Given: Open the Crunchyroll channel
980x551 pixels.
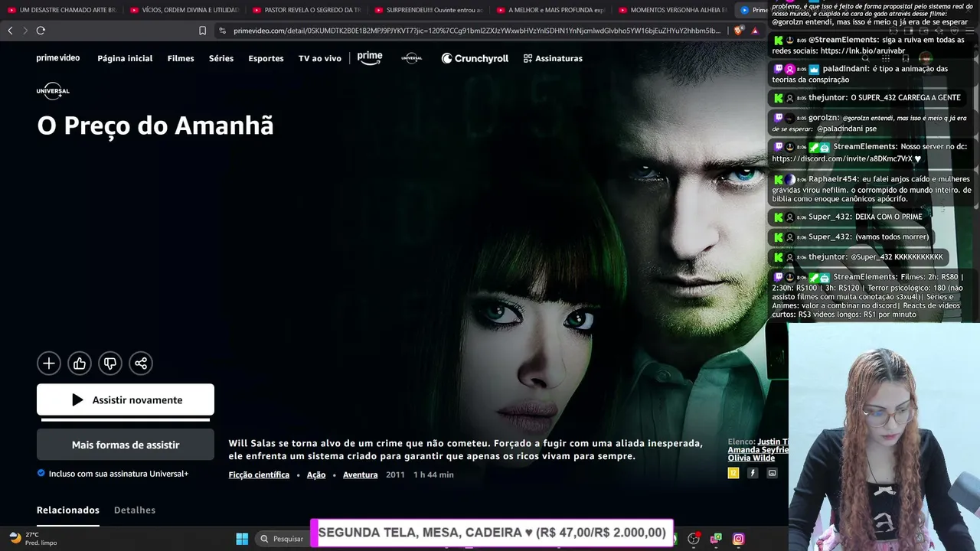Looking at the screenshot, I should [x=475, y=58].
